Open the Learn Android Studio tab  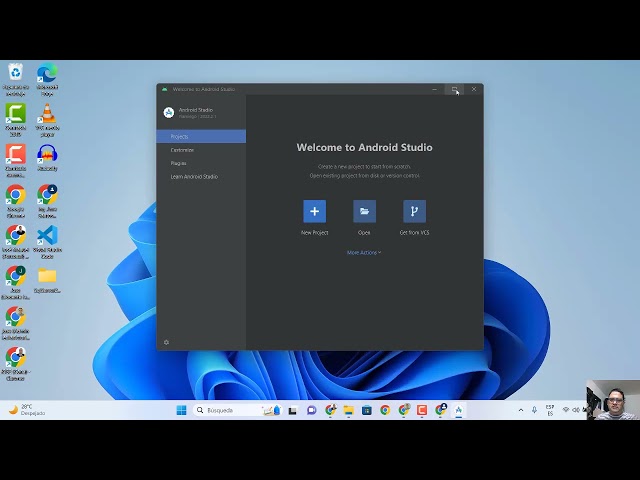tap(201, 177)
